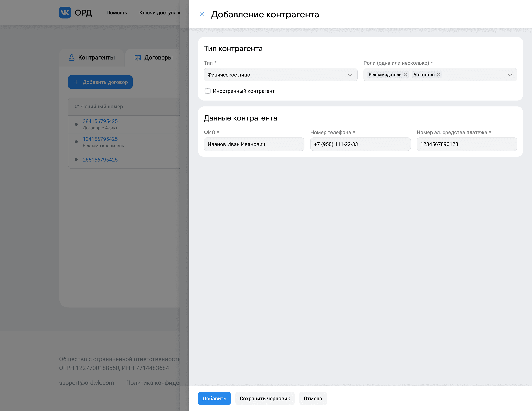This screenshot has width=532, height=411.
Task: Remove the Рекламодатель role tag
Action: click(x=405, y=74)
